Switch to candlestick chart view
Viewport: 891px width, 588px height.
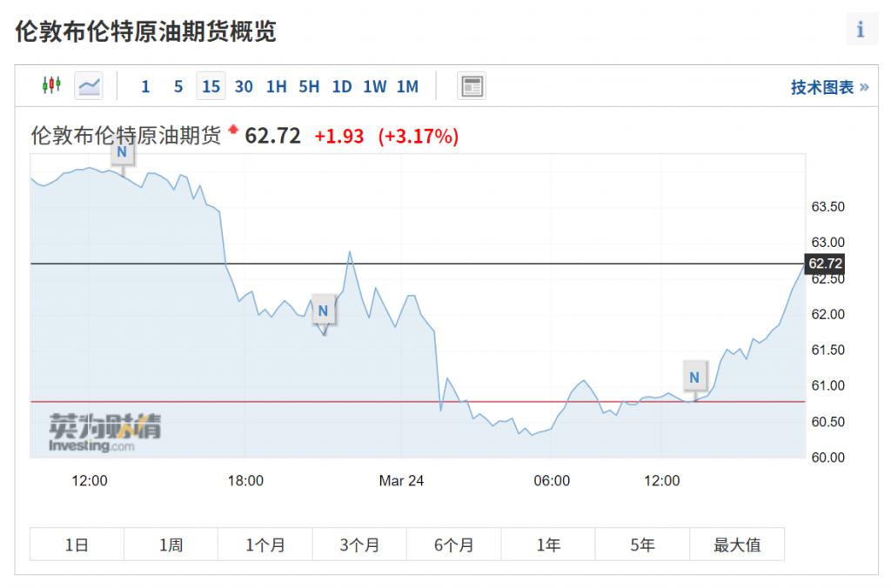(51, 85)
